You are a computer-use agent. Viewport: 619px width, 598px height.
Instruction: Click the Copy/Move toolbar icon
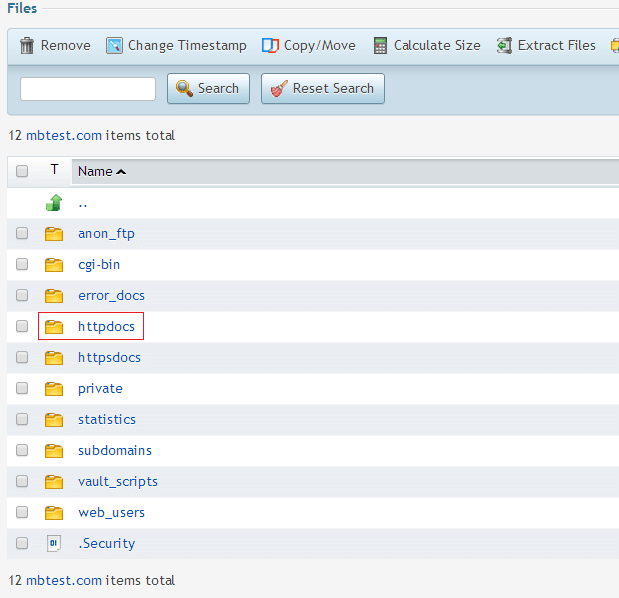[269, 45]
